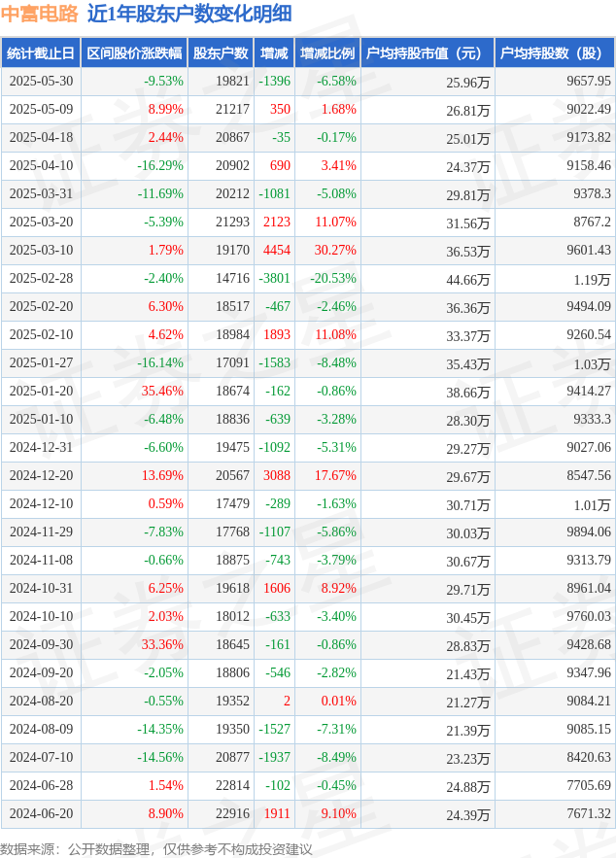Click the 35.46% price change cell
This screenshot has width=616, height=858.
pos(162,392)
